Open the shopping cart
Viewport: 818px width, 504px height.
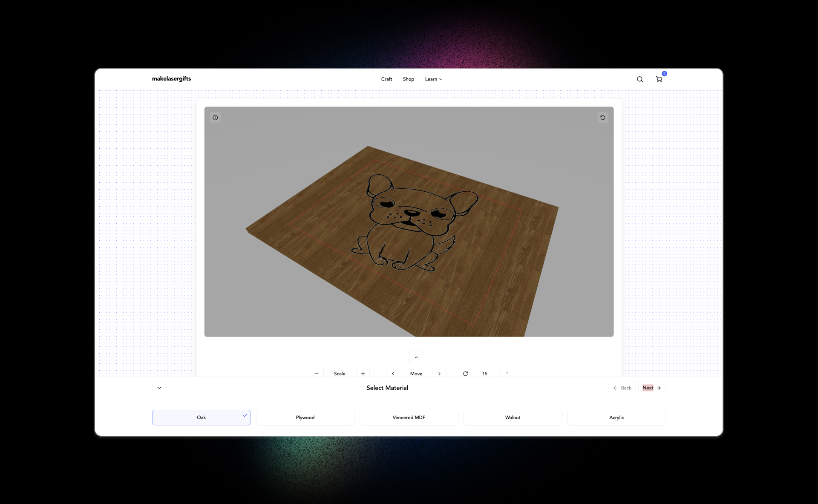(x=659, y=79)
